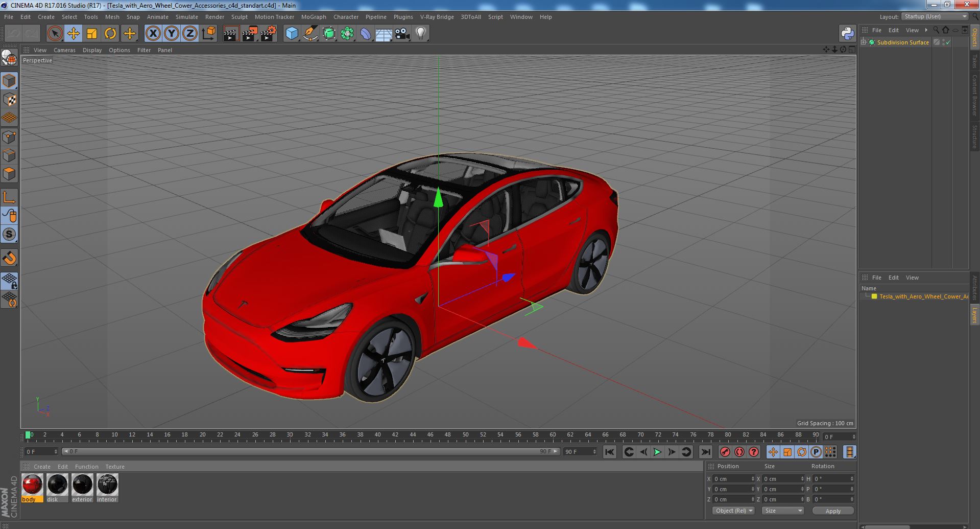This screenshot has width=980, height=529.
Task: Toggle Y axis lock
Action: [171, 34]
